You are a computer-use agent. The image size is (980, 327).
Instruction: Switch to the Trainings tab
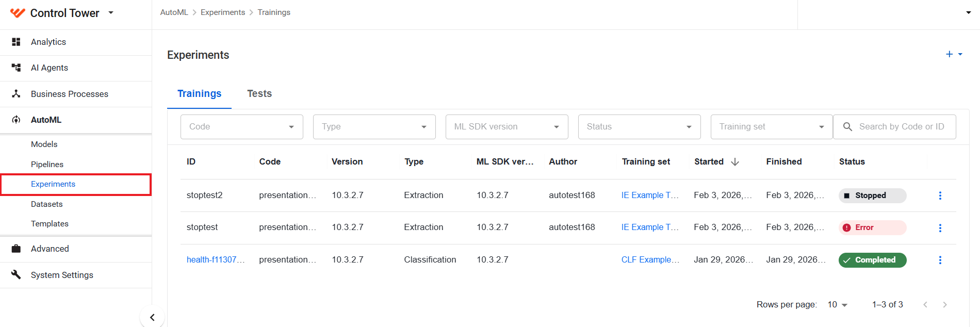pos(199,93)
